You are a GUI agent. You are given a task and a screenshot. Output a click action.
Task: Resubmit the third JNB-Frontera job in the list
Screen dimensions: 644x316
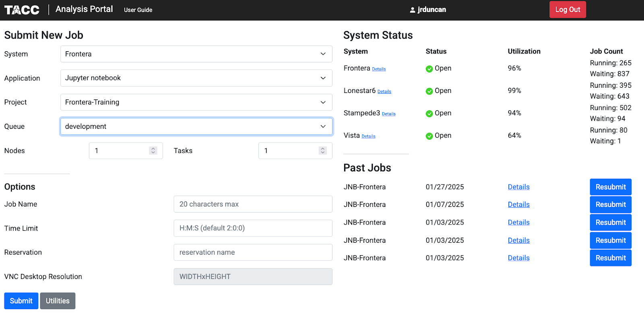pyautogui.click(x=611, y=222)
